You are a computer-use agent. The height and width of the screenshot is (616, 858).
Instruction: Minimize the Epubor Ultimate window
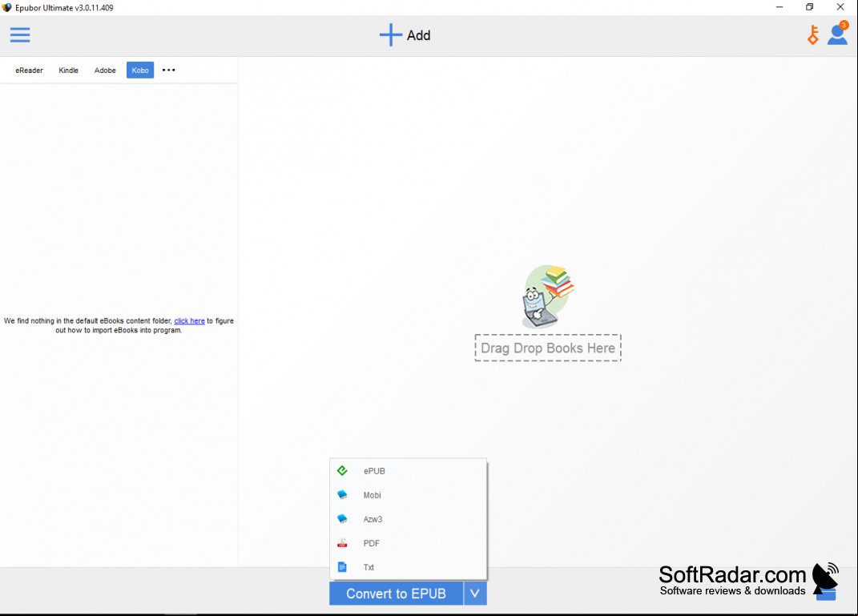coord(779,7)
